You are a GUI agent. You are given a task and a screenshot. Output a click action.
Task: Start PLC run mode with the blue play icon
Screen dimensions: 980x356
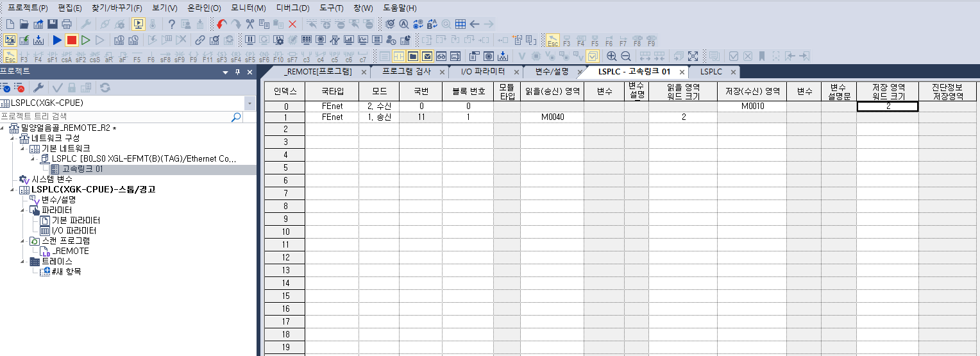pos(57,40)
